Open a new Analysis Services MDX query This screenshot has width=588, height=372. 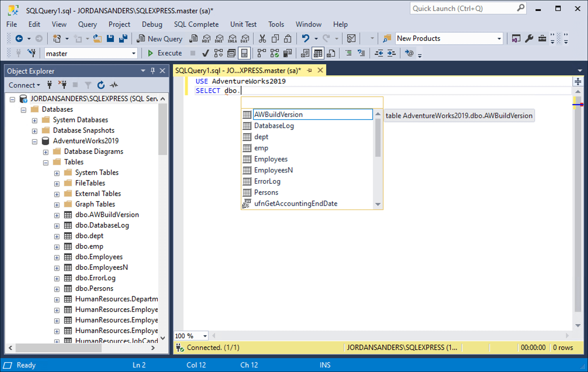(206, 38)
